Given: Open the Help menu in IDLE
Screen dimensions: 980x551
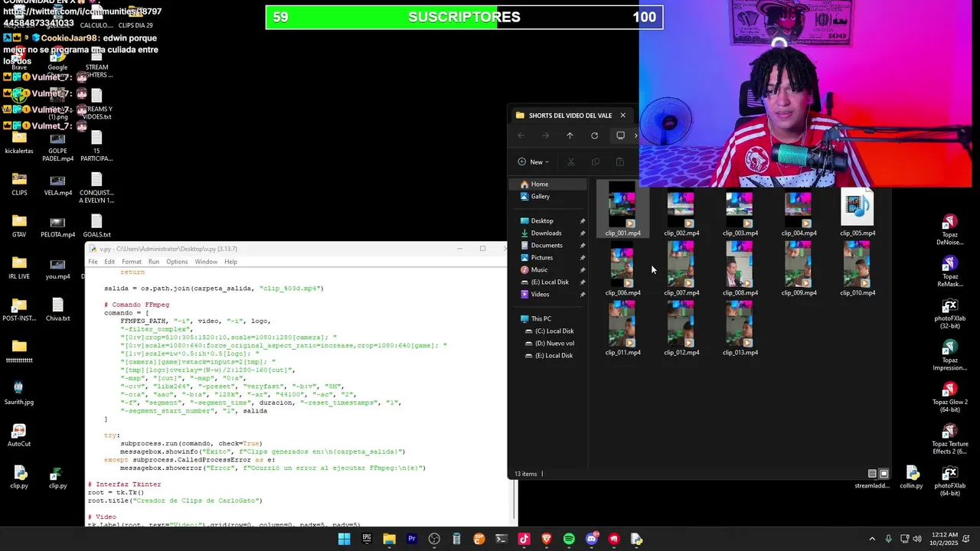Looking at the screenshot, I should point(230,262).
